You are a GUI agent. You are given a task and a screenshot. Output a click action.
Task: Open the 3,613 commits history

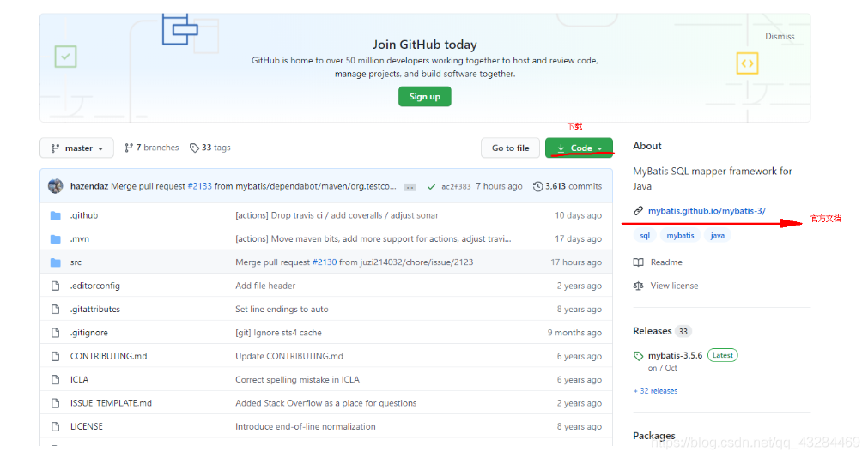568,186
